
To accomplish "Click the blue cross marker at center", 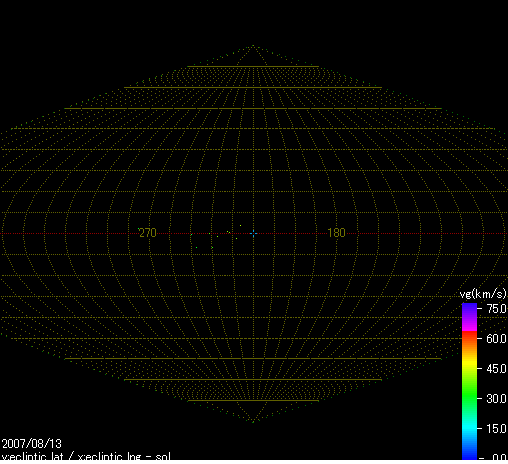I will pyautogui.click(x=254, y=233).
